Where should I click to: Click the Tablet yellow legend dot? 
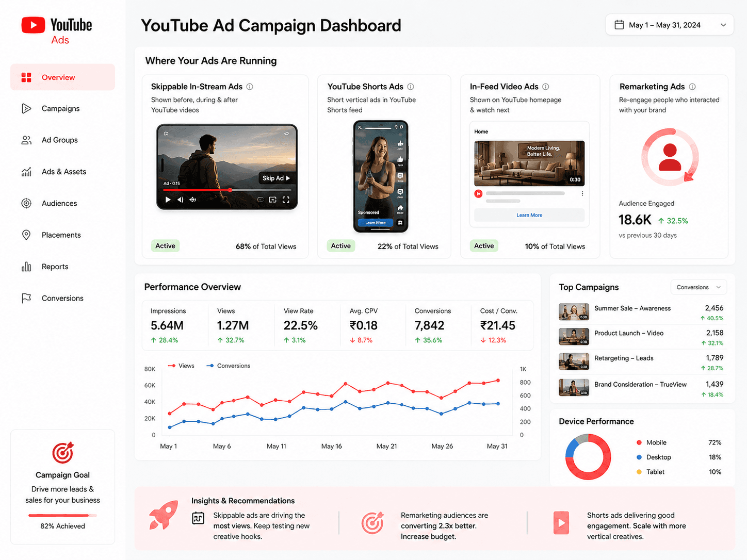(639, 472)
